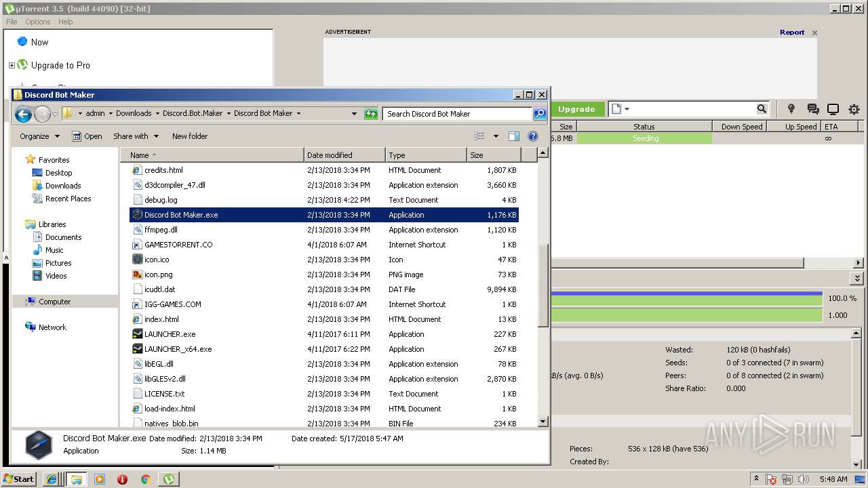Open Chrome from the taskbar
This screenshot has width=868, height=488.
[145, 479]
